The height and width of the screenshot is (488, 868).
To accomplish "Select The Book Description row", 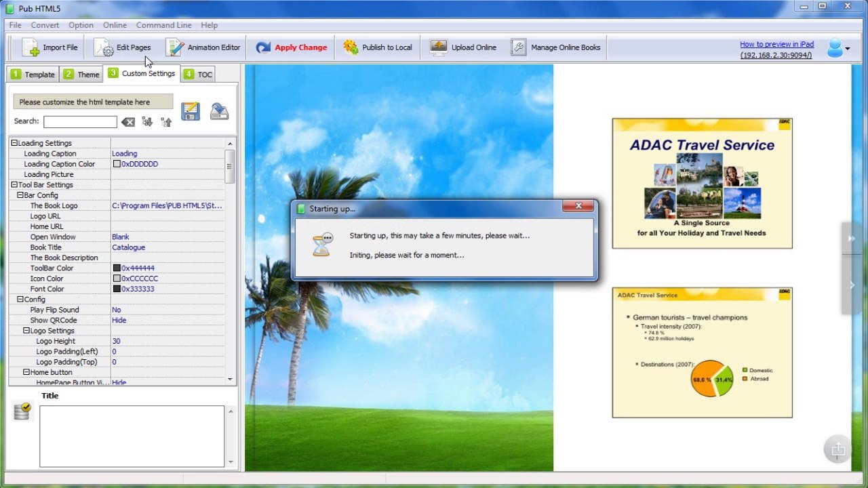I will (117, 258).
